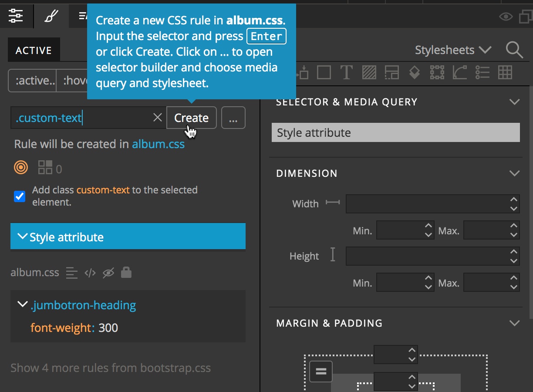Click the font-weight value 300
This screenshot has width=533, height=392.
pos(108,328)
